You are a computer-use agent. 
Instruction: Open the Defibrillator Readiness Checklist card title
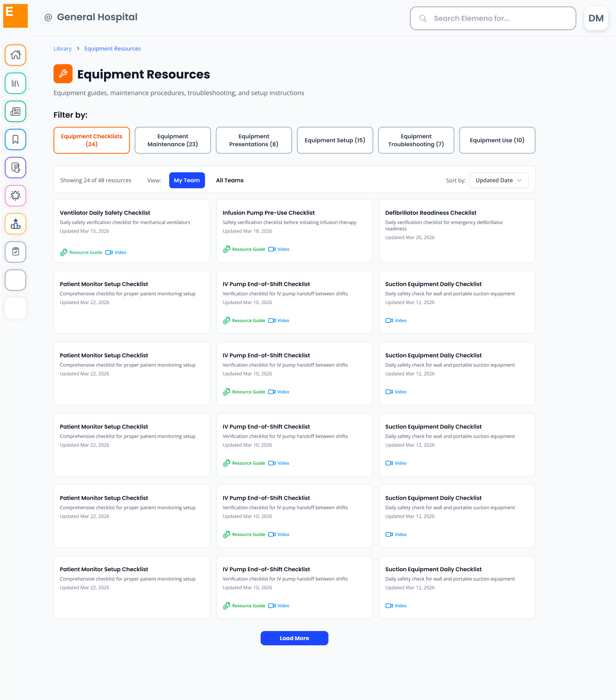click(x=430, y=213)
